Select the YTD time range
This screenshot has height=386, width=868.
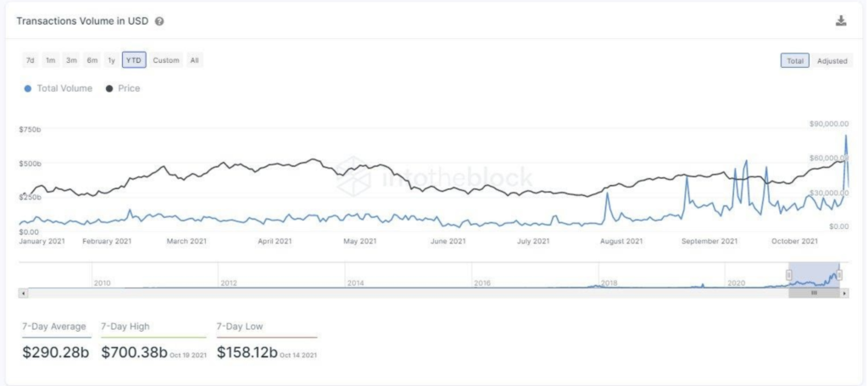(134, 60)
